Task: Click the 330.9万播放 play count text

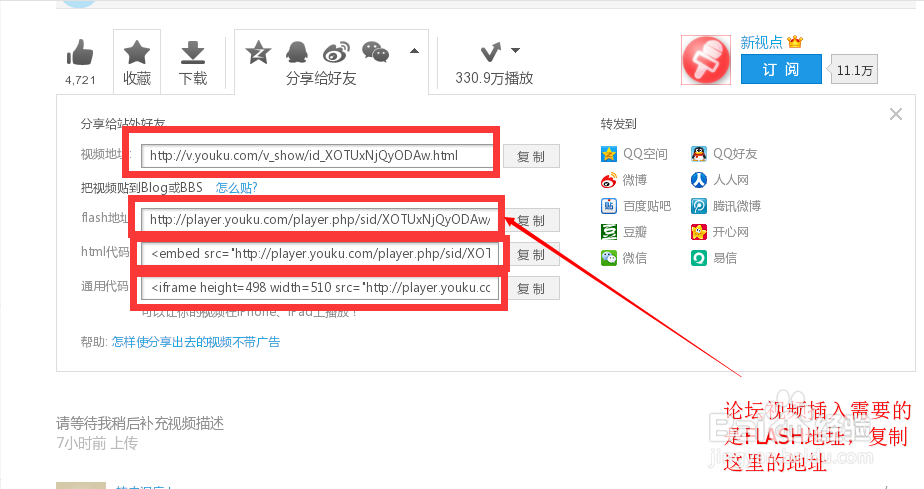Action: point(494,78)
